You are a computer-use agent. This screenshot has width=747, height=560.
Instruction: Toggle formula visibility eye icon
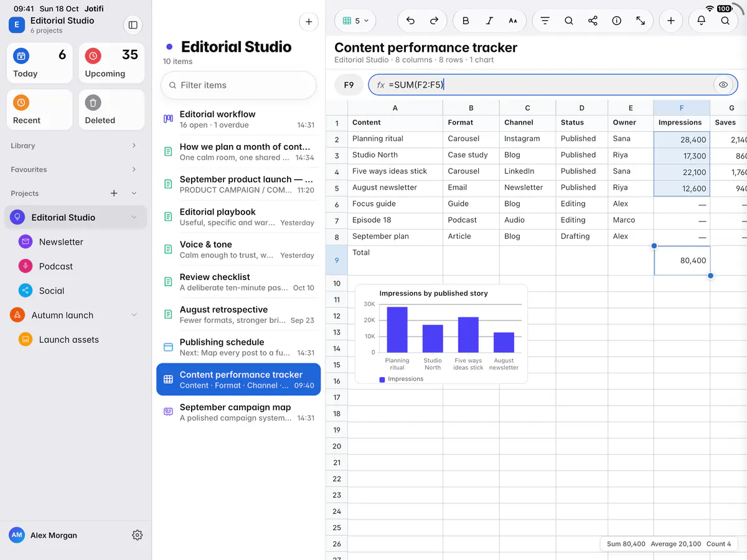(x=723, y=85)
